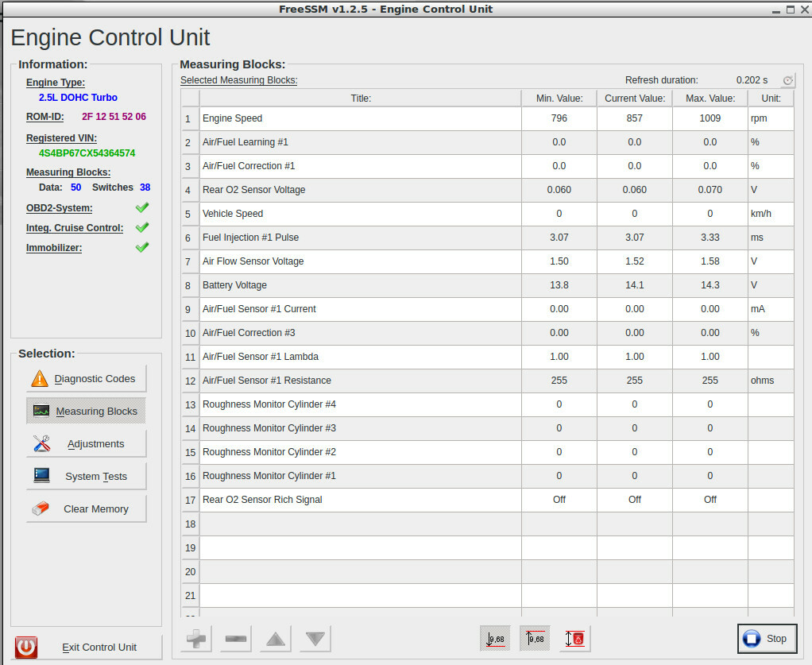The image size is (812, 665).
Task: Click the Rear O2 Sensor max value 0.070
Action: [x=710, y=190]
